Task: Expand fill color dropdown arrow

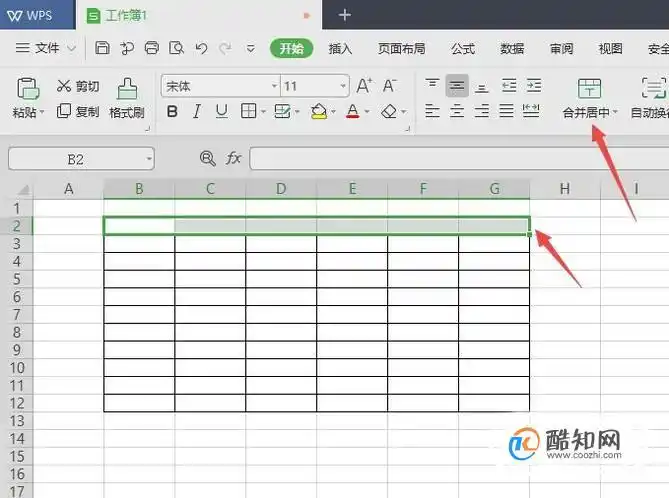Action: [333, 112]
